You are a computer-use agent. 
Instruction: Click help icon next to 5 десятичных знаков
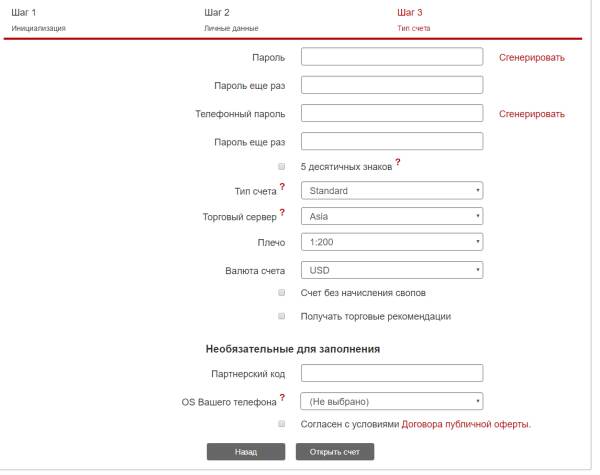398,162
